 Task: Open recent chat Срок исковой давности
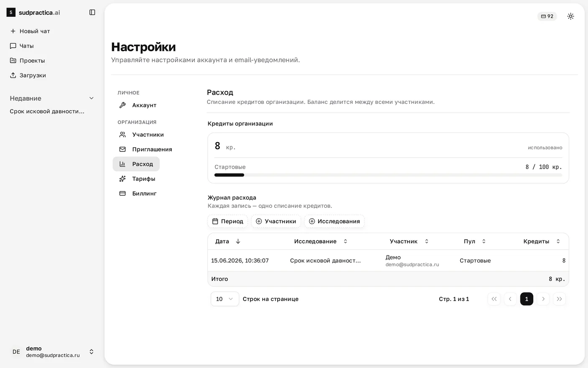coord(47,111)
